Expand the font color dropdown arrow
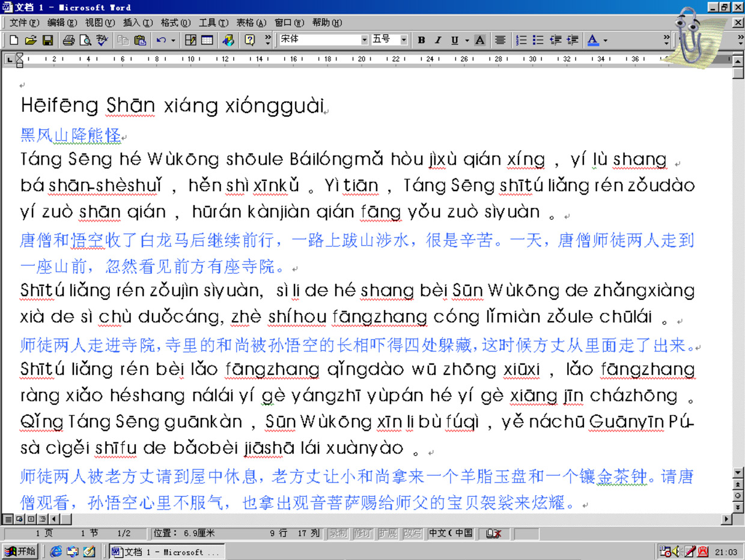This screenshot has width=745, height=560. (x=605, y=40)
